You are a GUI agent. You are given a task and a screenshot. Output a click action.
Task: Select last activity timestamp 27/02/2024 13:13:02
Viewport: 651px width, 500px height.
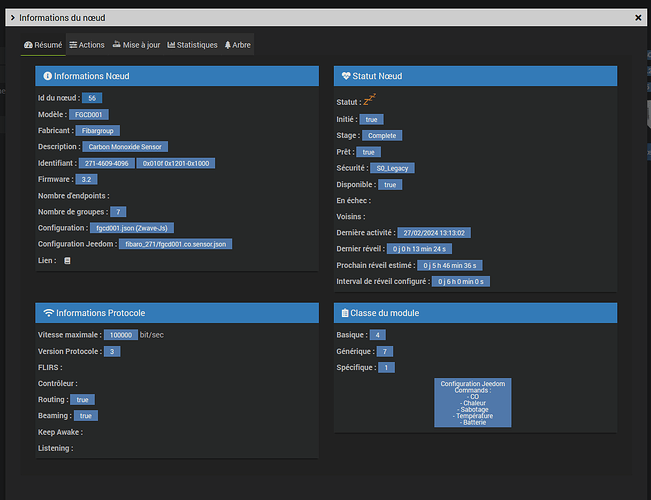(x=434, y=233)
